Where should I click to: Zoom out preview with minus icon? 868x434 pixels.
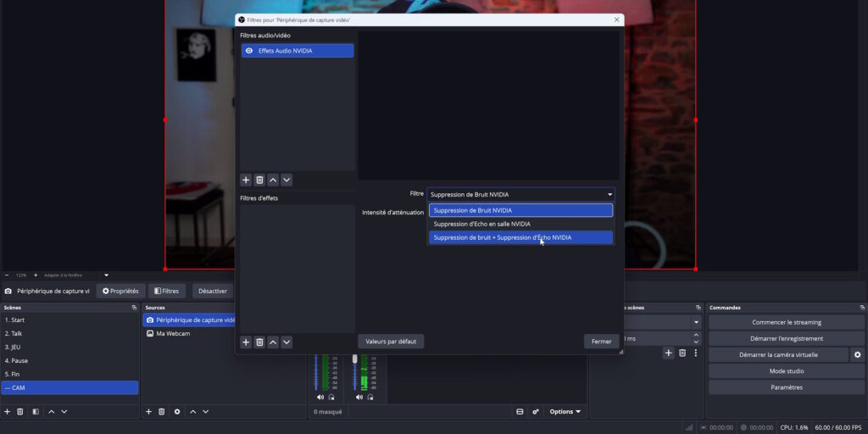(x=7, y=275)
